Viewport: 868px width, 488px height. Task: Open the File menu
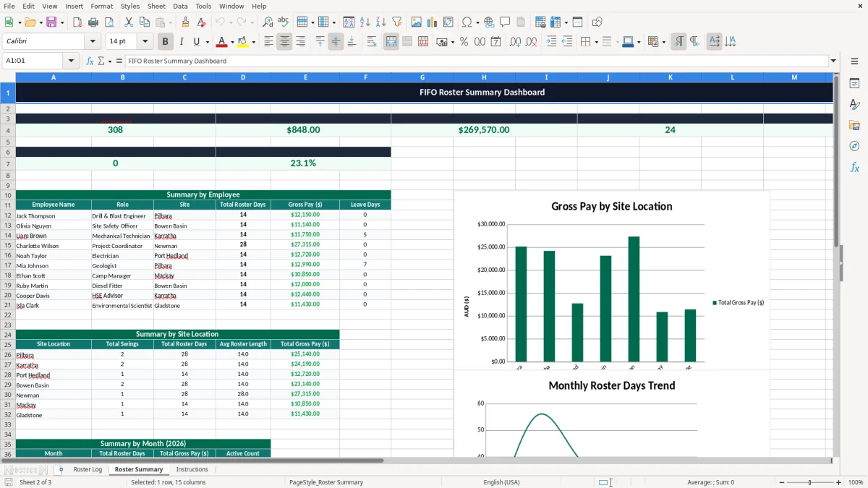click(9, 6)
